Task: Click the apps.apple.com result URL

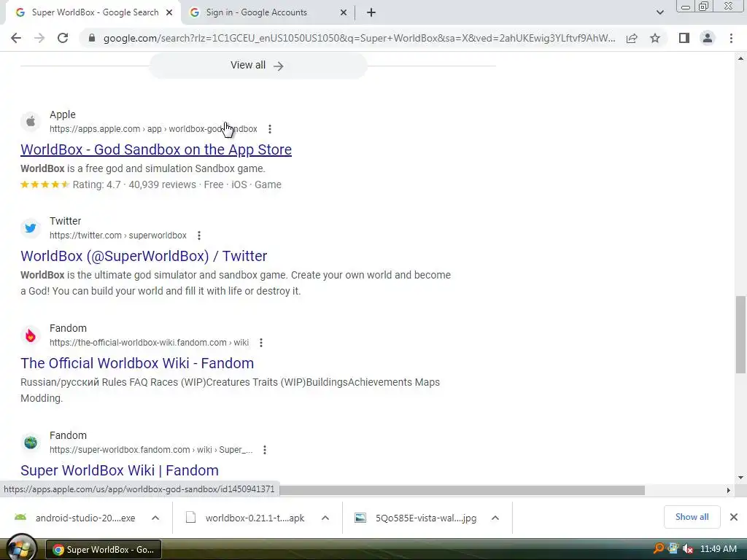Action: click(x=153, y=129)
